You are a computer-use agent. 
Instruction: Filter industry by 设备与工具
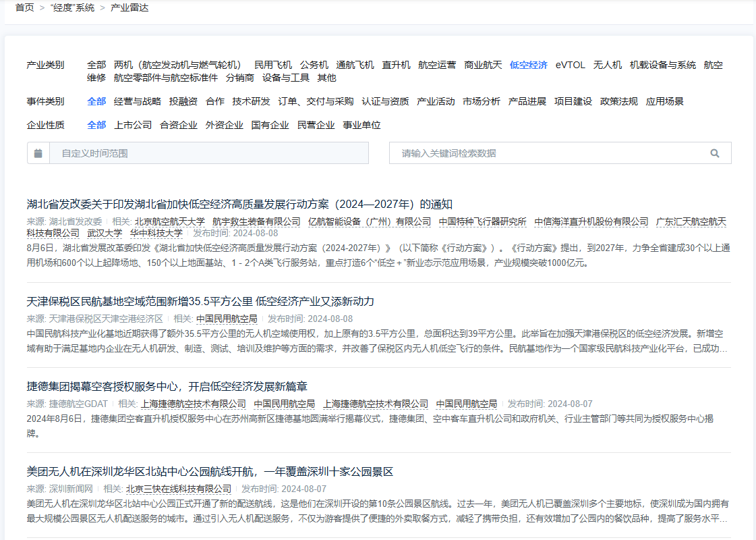point(285,78)
